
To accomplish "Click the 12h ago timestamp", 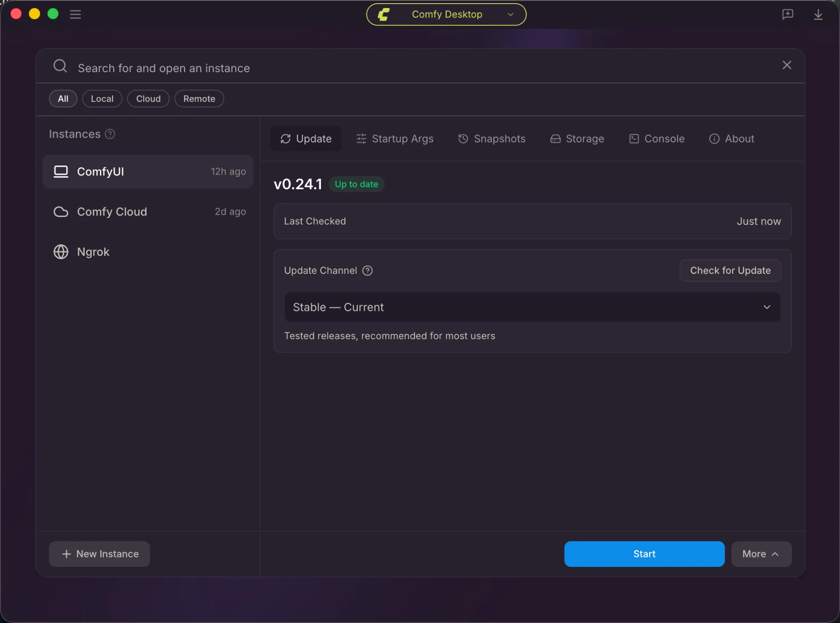I will click(229, 171).
